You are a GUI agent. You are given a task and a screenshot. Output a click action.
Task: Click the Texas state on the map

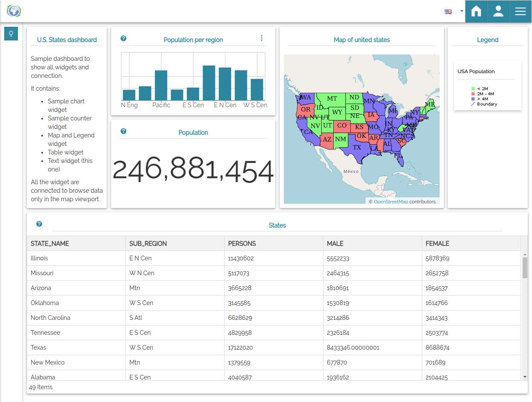coord(357,148)
